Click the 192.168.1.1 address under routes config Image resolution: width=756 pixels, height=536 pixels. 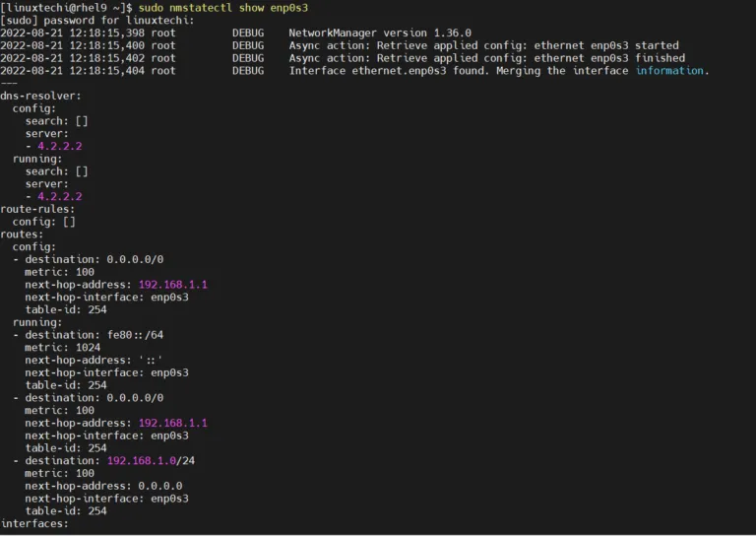[x=172, y=285]
